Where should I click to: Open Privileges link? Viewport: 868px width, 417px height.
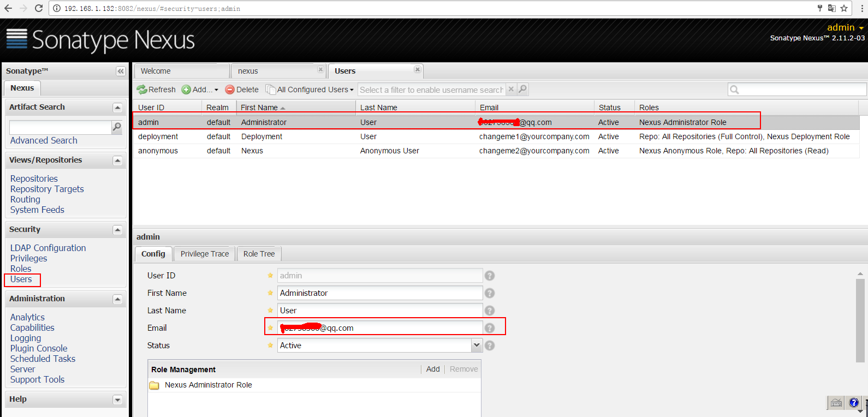(x=28, y=258)
